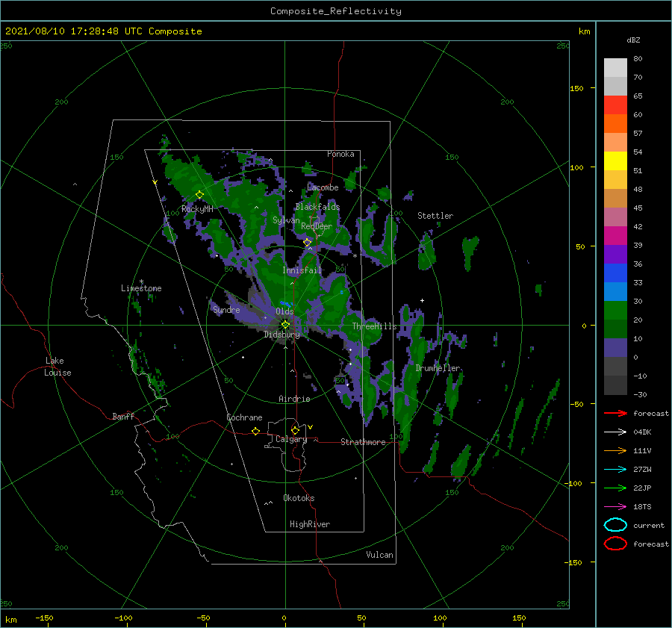Click the yellow diamond marker above Calgary
The image size is (672, 628).
click(295, 430)
